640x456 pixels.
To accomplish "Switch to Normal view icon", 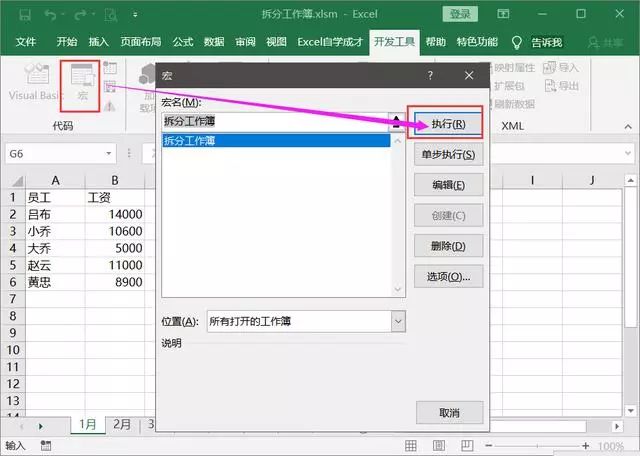I will pyautogui.click(x=411, y=445).
